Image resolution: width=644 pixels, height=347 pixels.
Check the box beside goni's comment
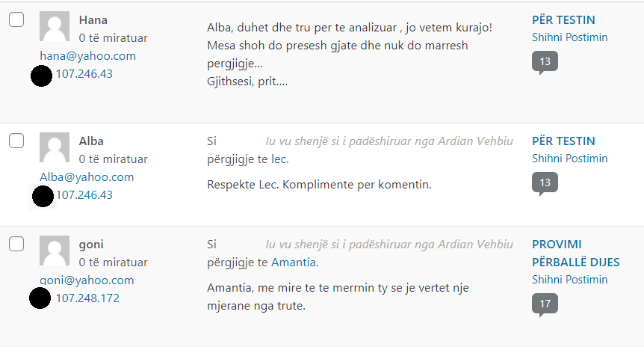coord(16,244)
